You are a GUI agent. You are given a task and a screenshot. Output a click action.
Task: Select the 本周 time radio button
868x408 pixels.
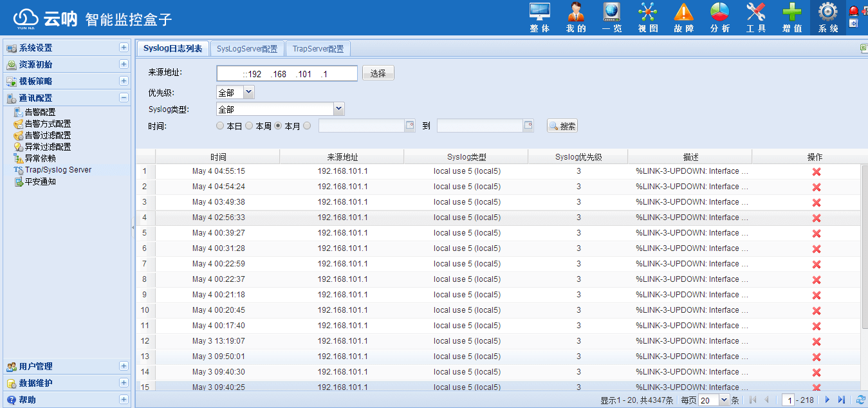click(x=249, y=126)
